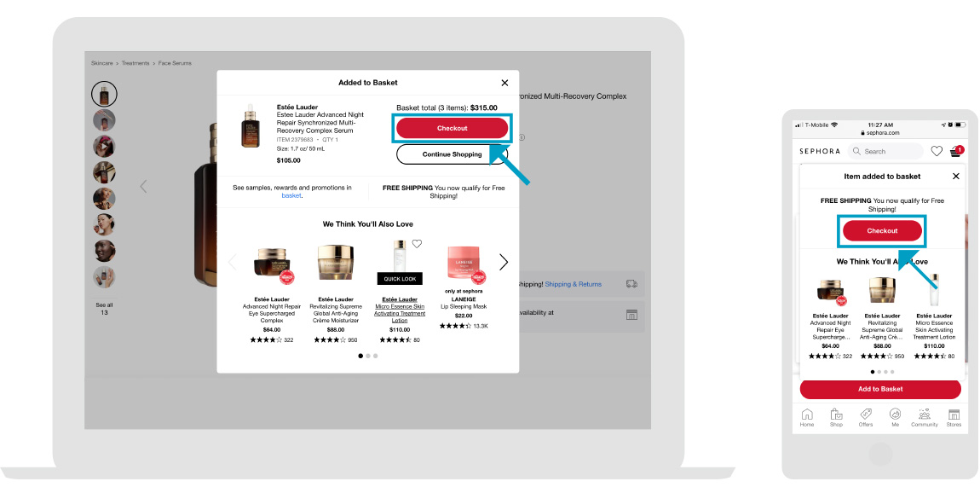The image size is (980, 493).
Task: Go to Home in the phone's bottom navigation
Action: point(807,417)
